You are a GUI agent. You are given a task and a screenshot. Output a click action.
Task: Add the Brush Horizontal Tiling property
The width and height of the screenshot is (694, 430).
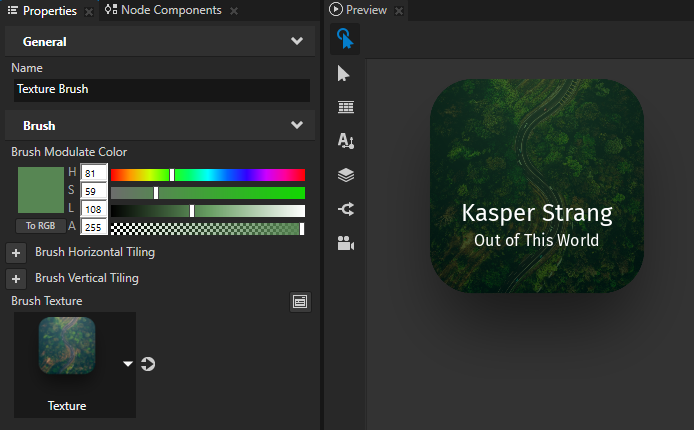(17, 253)
